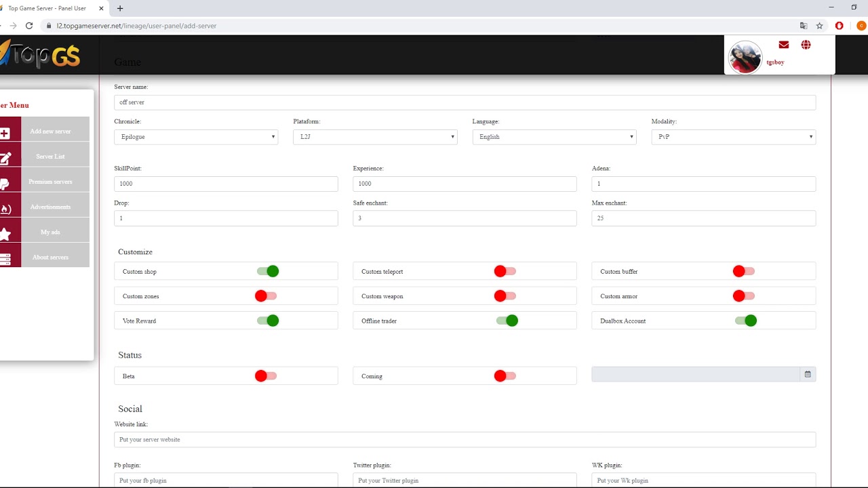868x488 pixels.
Task: Click the Website link input field
Action: pyautogui.click(x=465, y=440)
